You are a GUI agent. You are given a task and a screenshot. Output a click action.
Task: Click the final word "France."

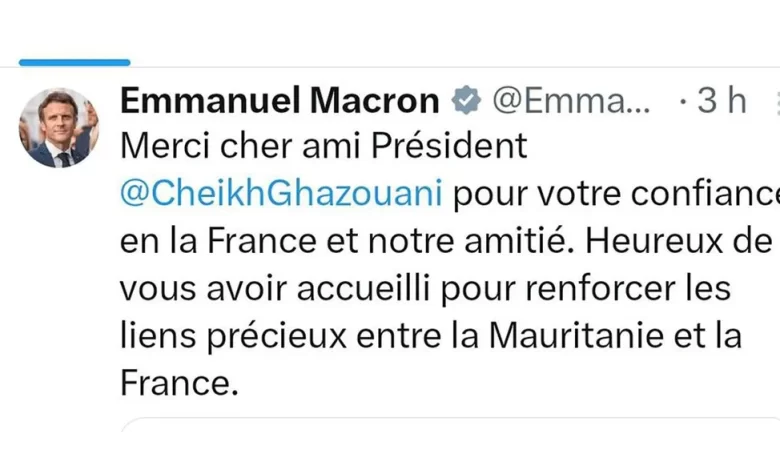(x=179, y=382)
